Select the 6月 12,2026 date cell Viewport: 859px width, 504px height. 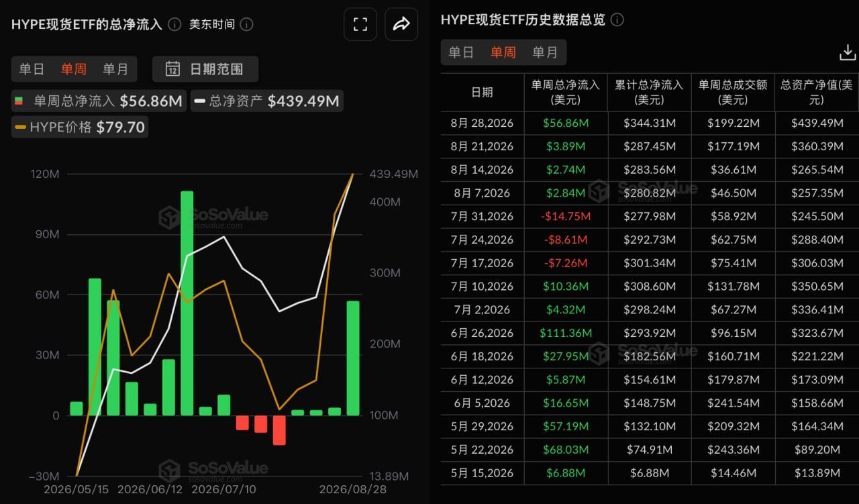click(482, 380)
